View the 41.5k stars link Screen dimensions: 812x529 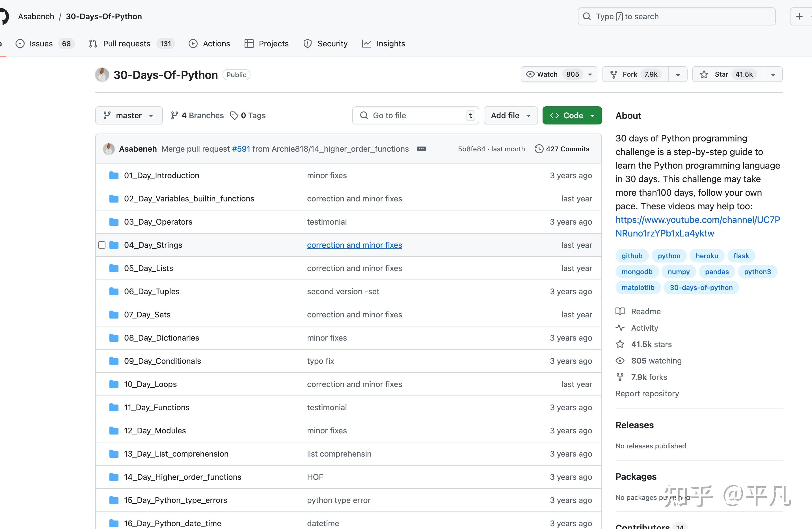(x=644, y=344)
